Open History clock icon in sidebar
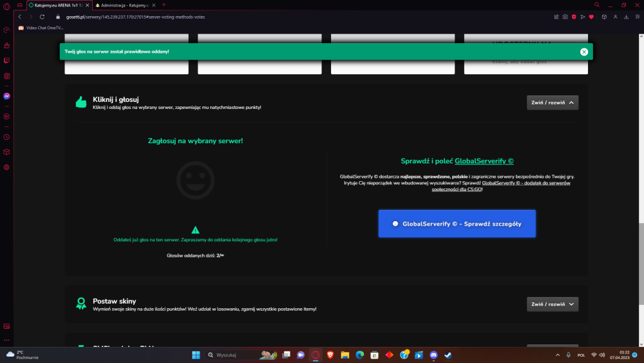644x363 pixels. point(6,137)
